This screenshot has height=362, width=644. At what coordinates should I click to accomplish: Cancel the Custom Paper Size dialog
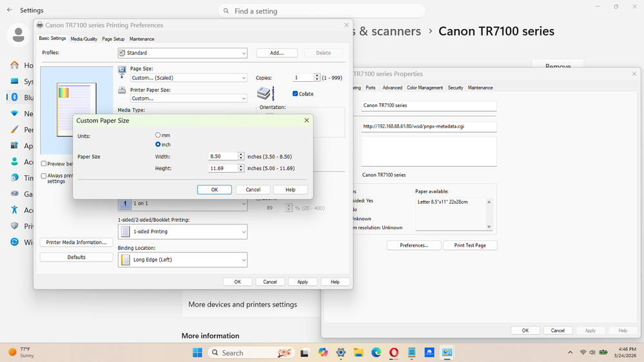[x=253, y=189]
